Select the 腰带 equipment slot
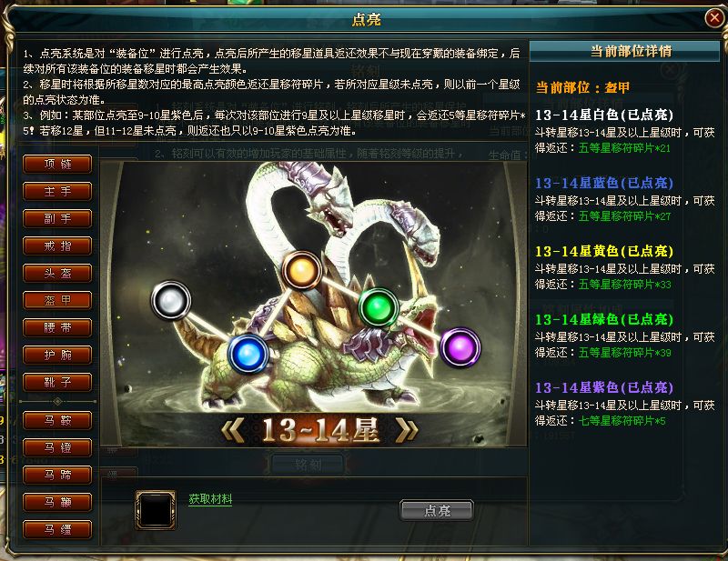This screenshot has width=728, height=561. [x=57, y=327]
